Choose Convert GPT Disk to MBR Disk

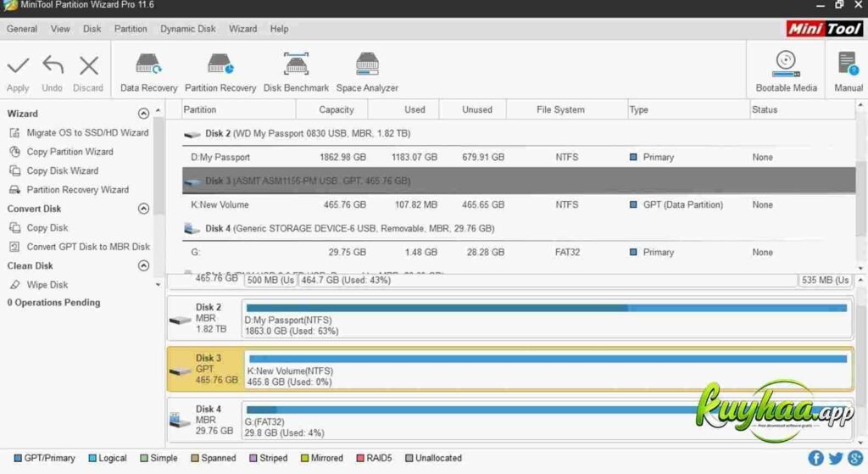click(88, 247)
